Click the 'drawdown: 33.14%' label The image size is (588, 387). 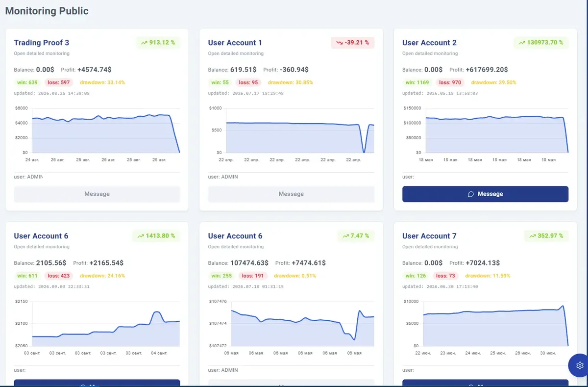pos(102,82)
